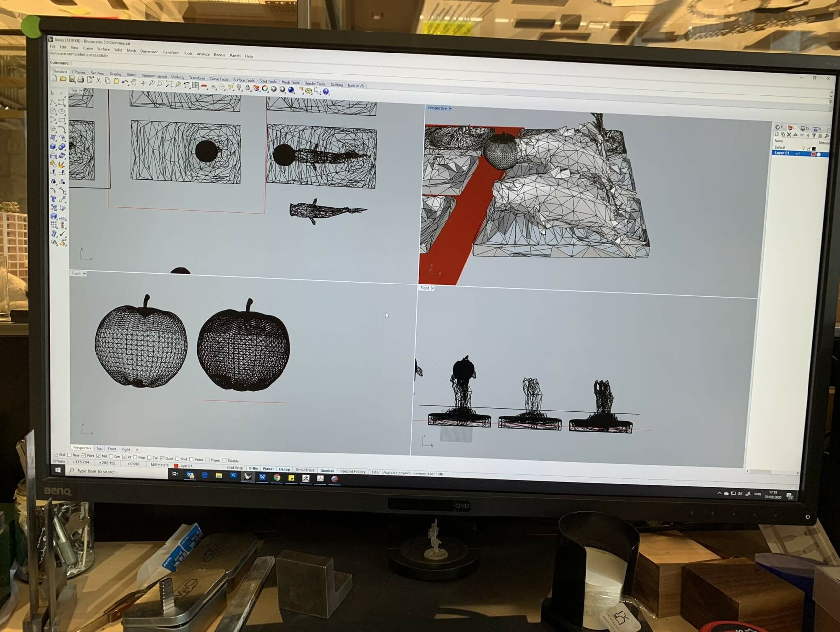Open a file with the folder icon
The width and height of the screenshot is (840, 632).
63,79
